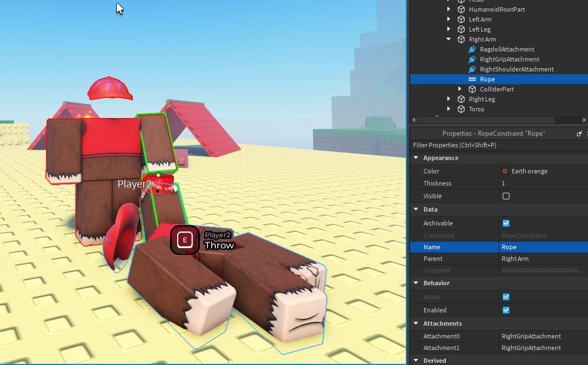Click the Earth orange color swatch
The height and width of the screenshot is (365, 588).
[505, 171]
